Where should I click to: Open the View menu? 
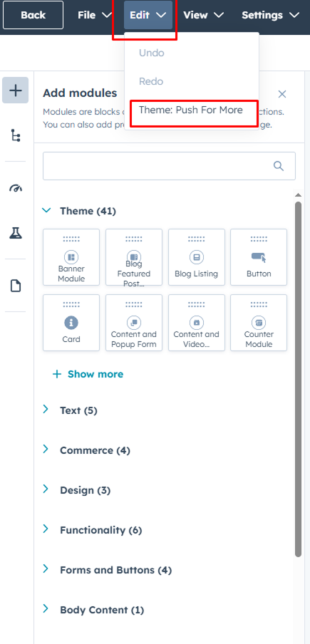pos(203,15)
